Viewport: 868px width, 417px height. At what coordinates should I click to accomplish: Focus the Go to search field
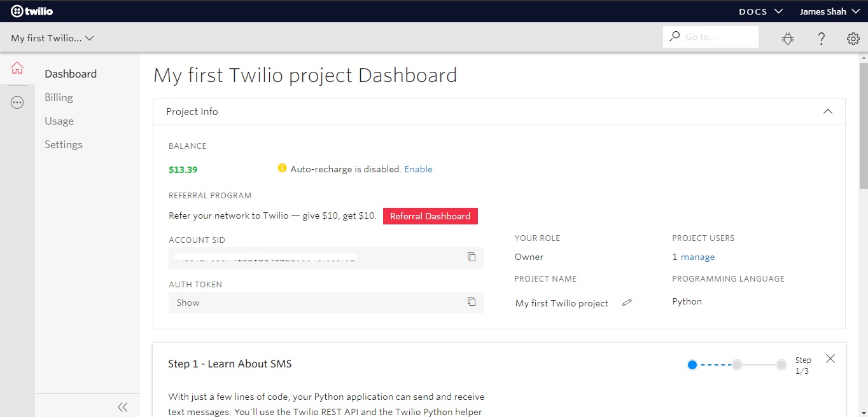(x=711, y=37)
